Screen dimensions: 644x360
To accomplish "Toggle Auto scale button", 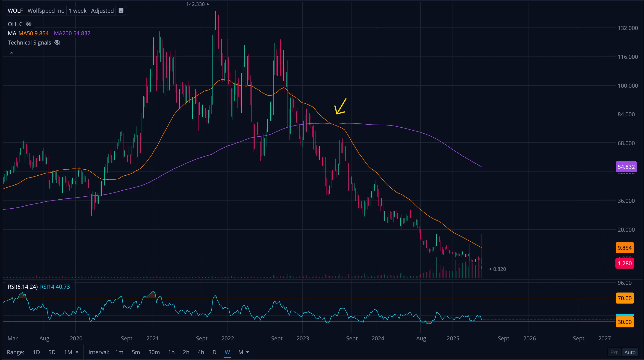I will tap(630, 352).
